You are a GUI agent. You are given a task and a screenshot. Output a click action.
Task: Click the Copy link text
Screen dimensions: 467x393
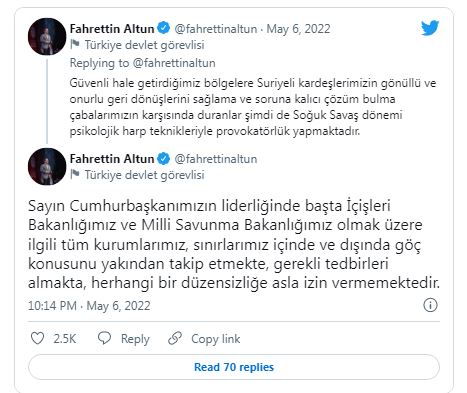point(215,339)
